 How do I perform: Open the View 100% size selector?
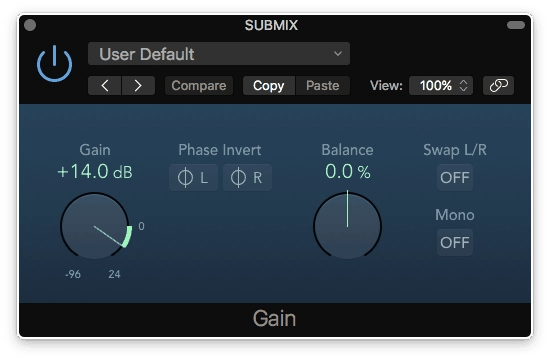(x=441, y=85)
